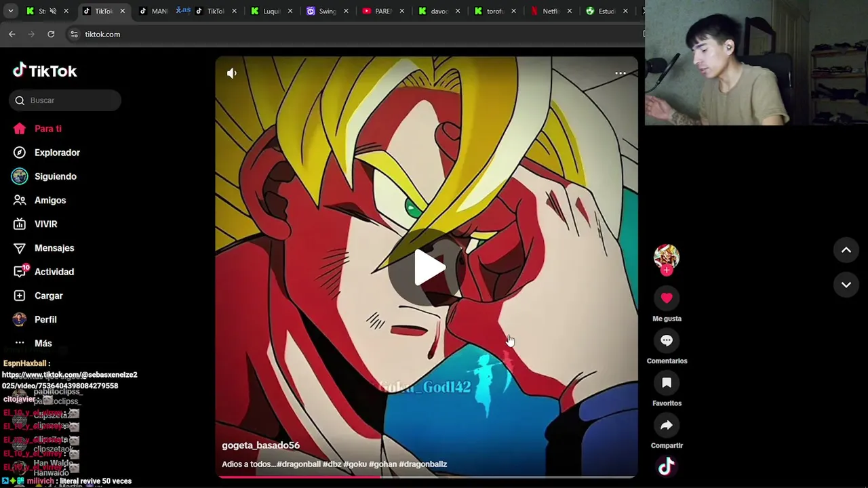Click the Favoritos label

coord(667,403)
